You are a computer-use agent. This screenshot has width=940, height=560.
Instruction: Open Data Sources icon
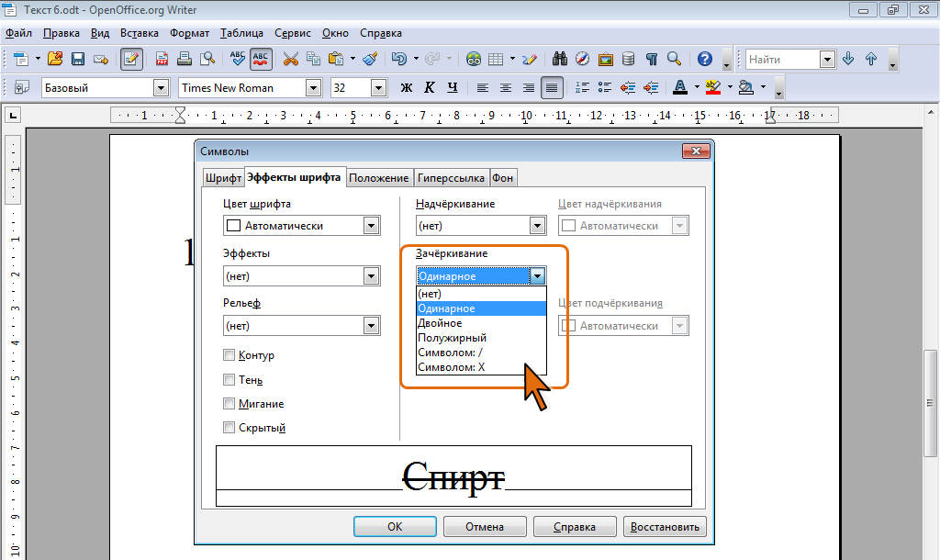628,59
